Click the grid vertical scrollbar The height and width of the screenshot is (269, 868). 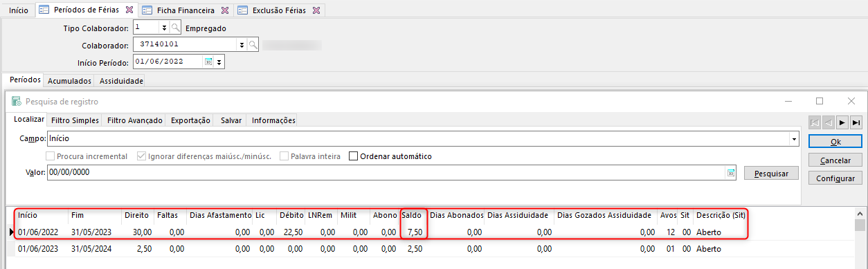point(860,239)
